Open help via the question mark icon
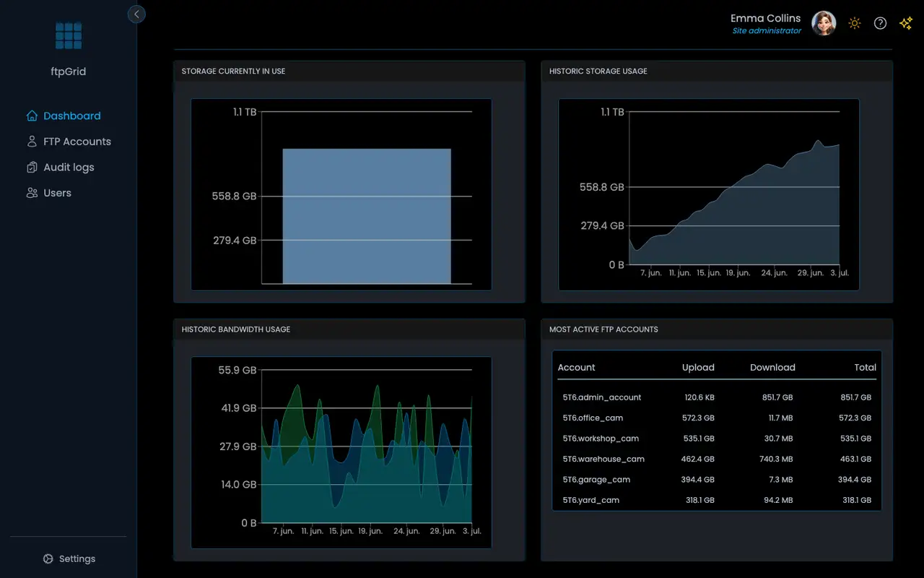The width and height of the screenshot is (924, 578). [x=880, y=23]
